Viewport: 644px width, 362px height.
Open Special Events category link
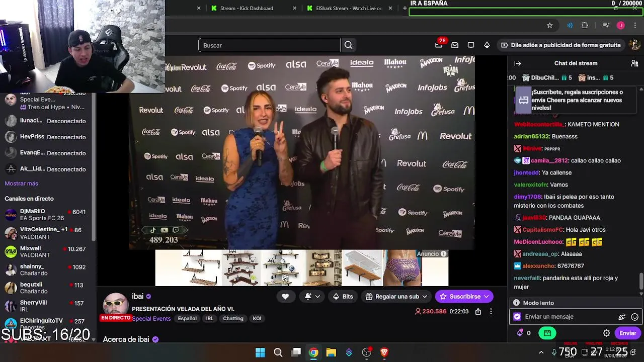(151, 319)
